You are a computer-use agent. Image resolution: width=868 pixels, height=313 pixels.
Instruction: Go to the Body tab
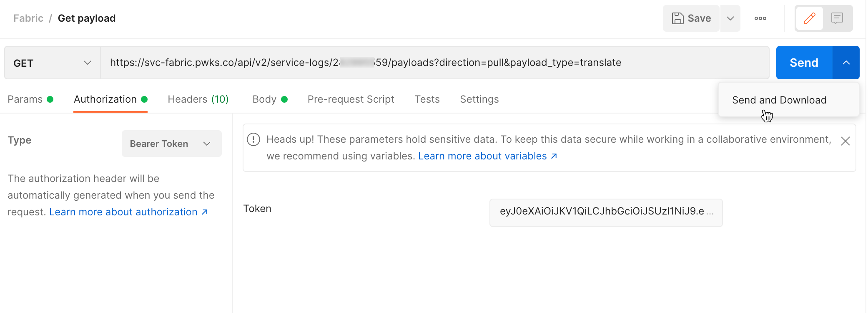click(x=264, y=99)
